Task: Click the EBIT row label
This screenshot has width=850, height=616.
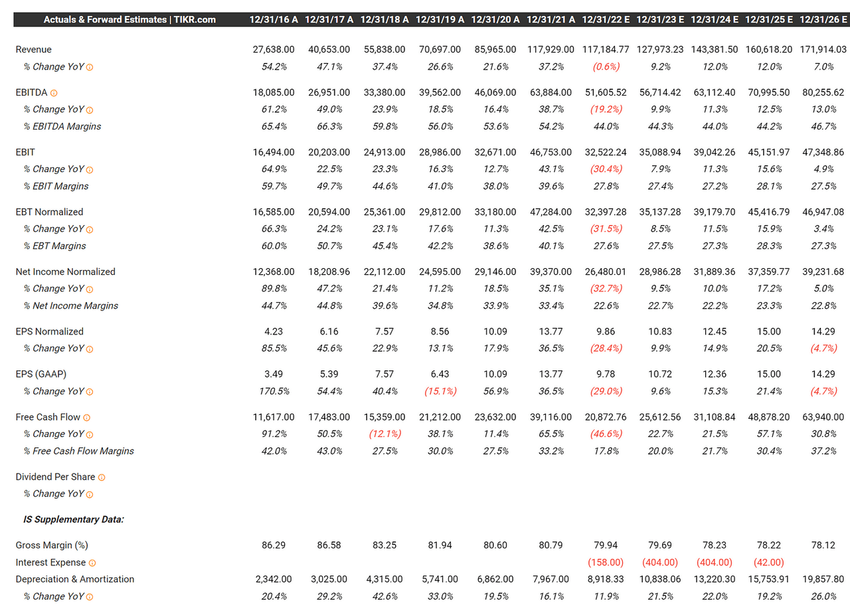Action: [25, 153]
